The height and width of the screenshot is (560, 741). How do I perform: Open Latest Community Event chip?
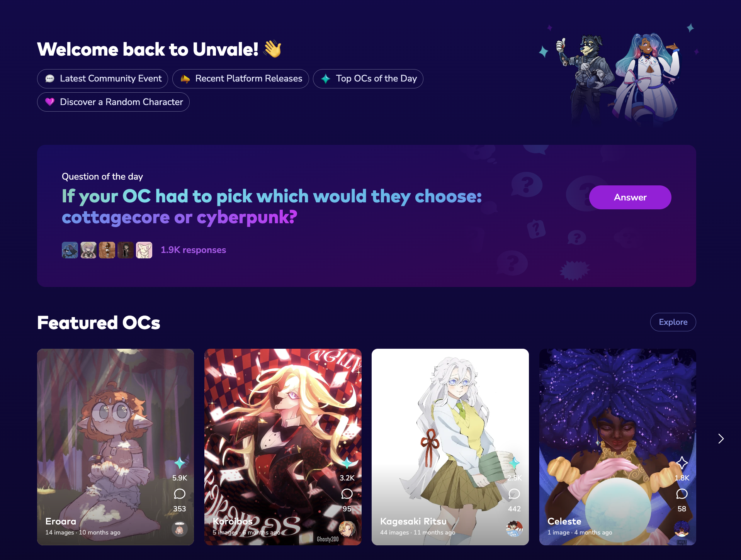pyautogui.click(x=102, y=79)
